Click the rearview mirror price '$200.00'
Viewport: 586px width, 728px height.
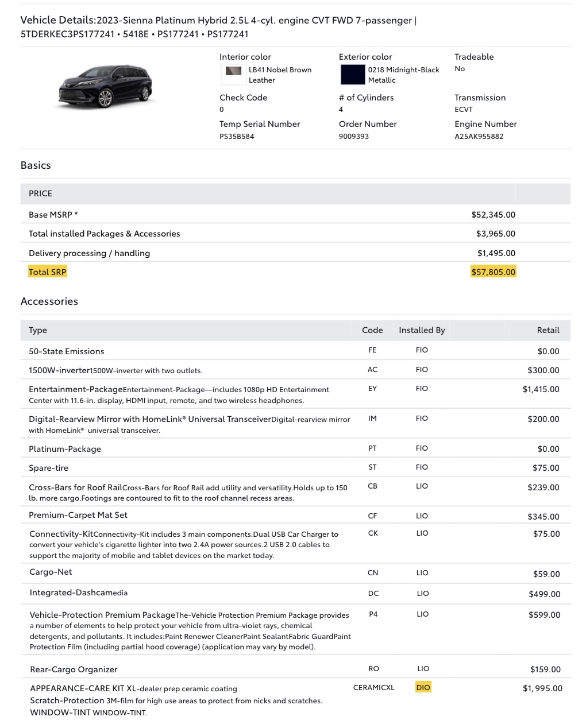[x=543, y=419]
